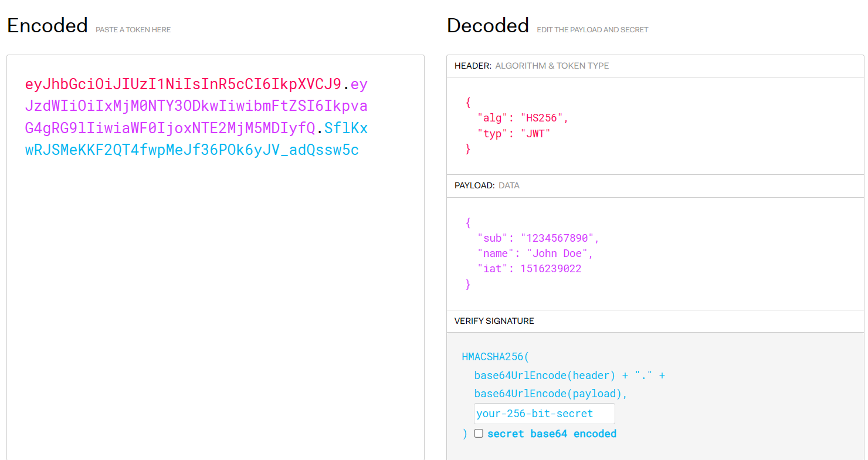Image resolution: width=868 pixels, height=460 pixels.
Task: Click the "iat": 1516239022 payload line
Action: click(x=530, y=269)
